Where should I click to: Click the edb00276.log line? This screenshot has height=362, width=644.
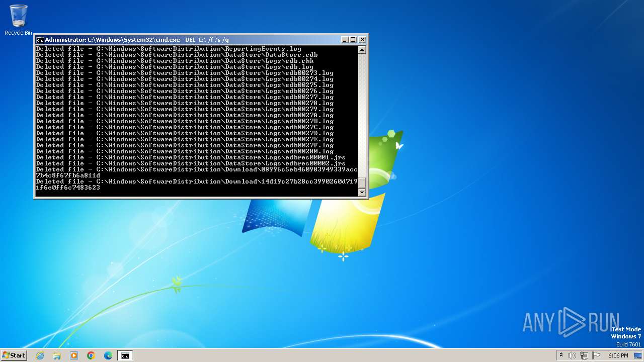tap(185, 91)
